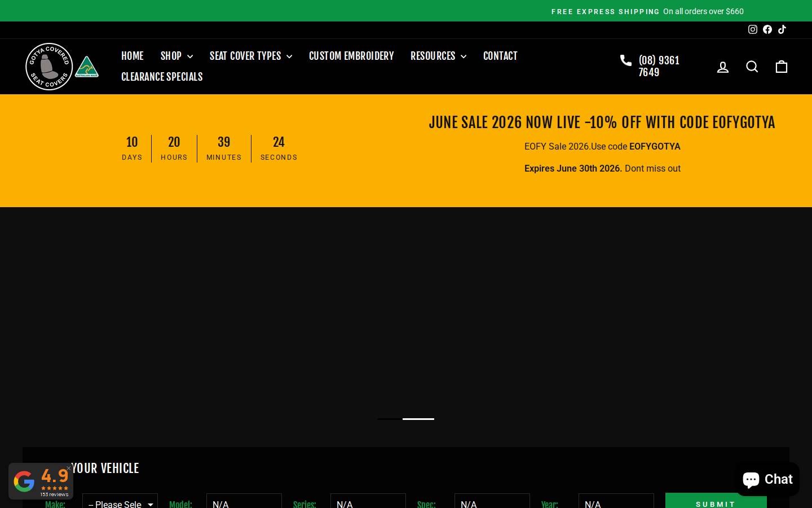Open the Facebook social link
Screen dimensions: 812x508
767,29
